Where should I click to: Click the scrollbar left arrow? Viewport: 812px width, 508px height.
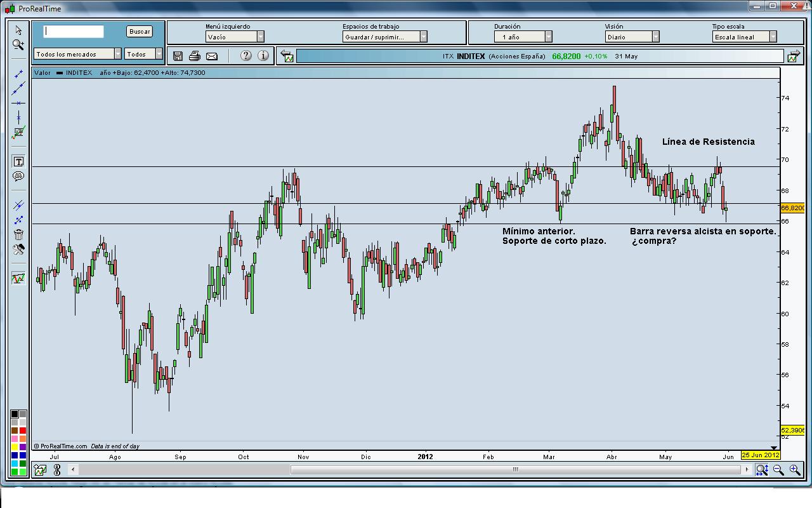(74, 470)
